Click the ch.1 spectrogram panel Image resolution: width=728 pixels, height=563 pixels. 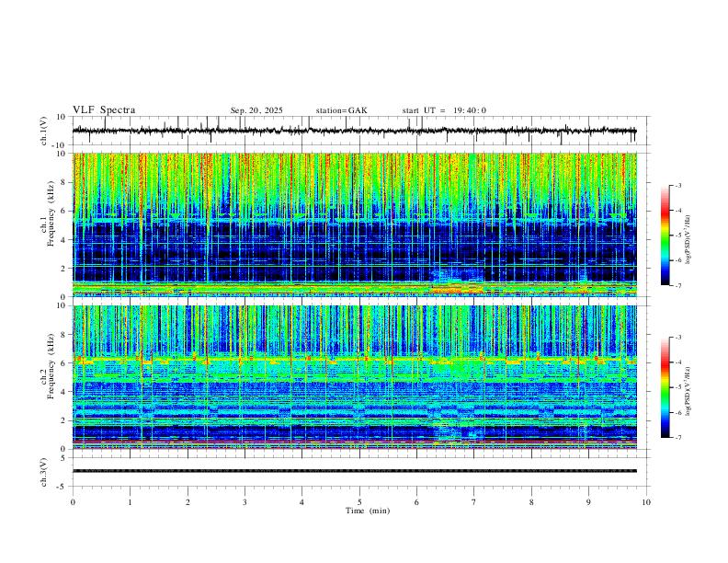coord(355,224)
